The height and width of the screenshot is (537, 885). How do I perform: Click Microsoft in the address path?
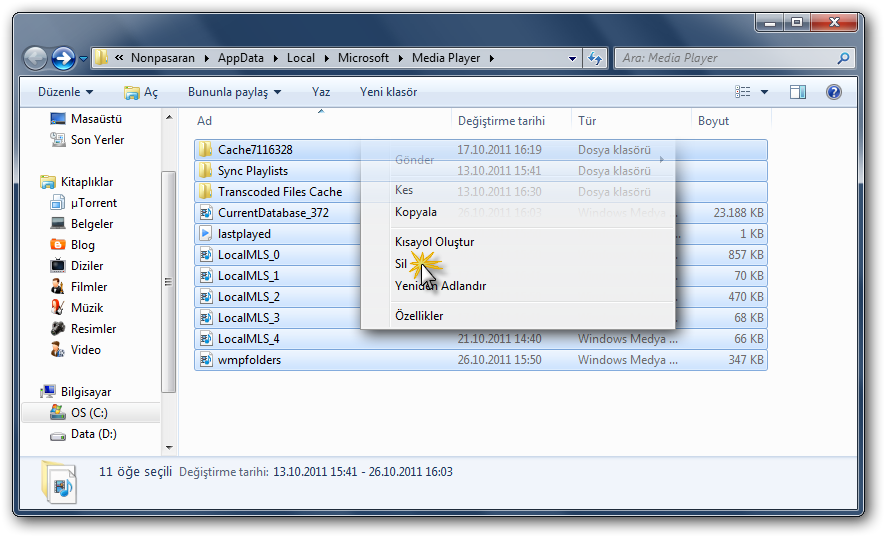(x=363, y=58)
